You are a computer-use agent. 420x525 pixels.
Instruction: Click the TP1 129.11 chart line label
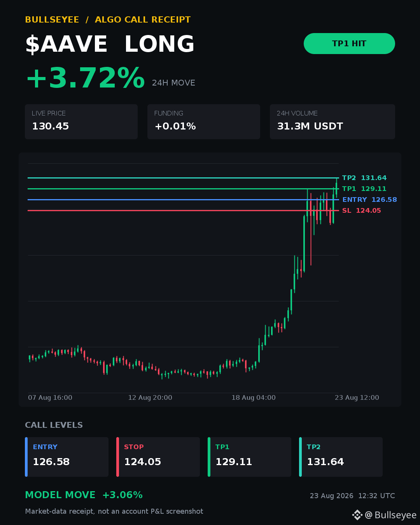pyautogui.click(x=364, y=189)
